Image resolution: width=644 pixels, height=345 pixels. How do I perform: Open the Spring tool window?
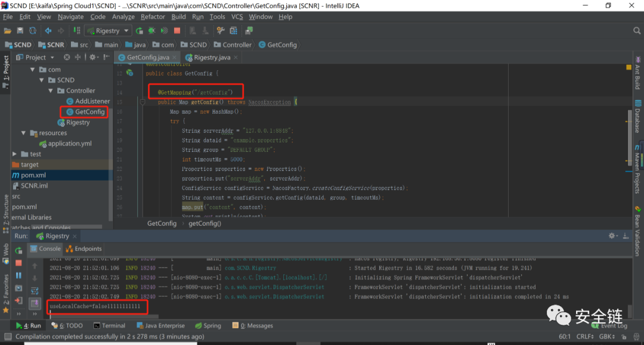tap(208, 326)
